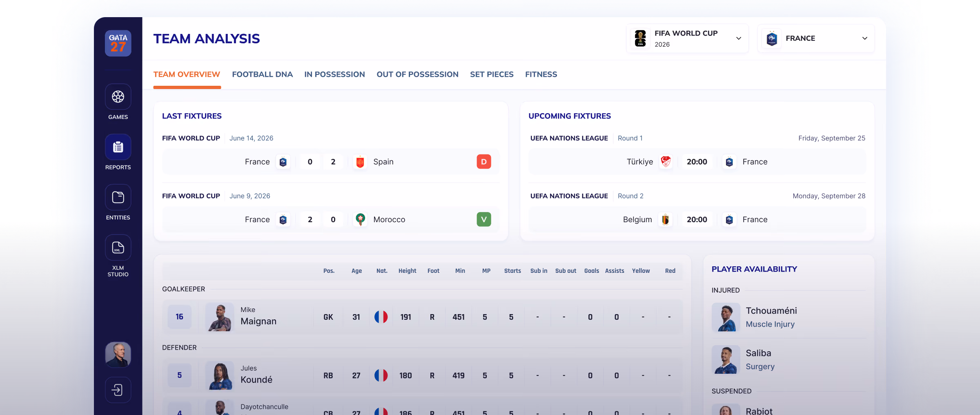Click the Belgium crest in upcoming fixtures
980x415 pixels.
pos(666,219)
